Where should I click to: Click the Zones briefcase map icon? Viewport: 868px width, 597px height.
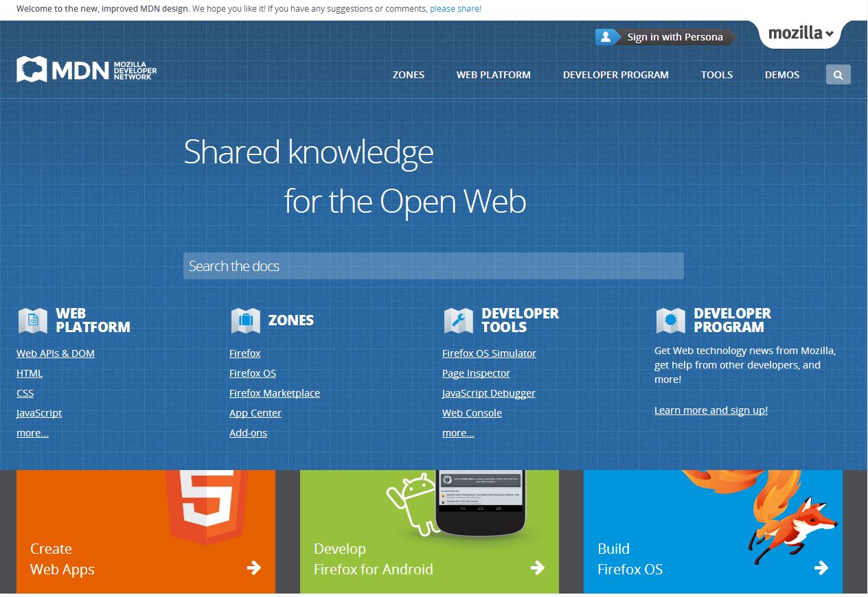(x=245, y=320)
